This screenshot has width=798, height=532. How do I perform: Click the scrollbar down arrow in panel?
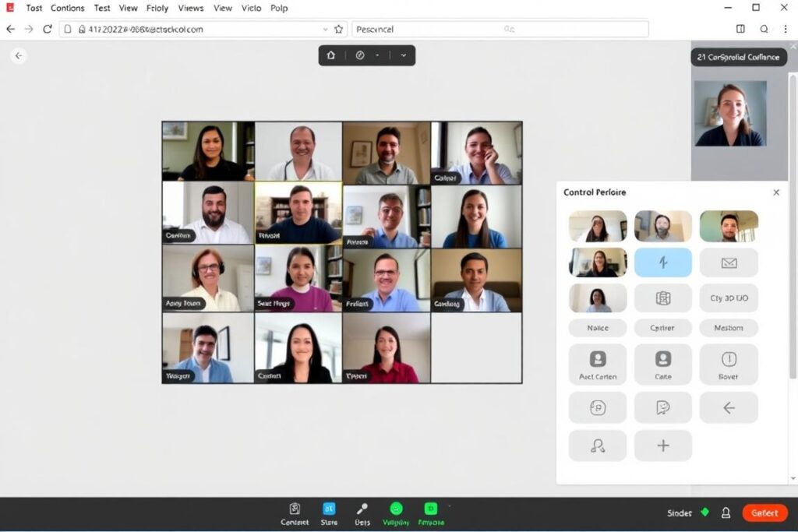pyautogui.click(x=793, y=478)
